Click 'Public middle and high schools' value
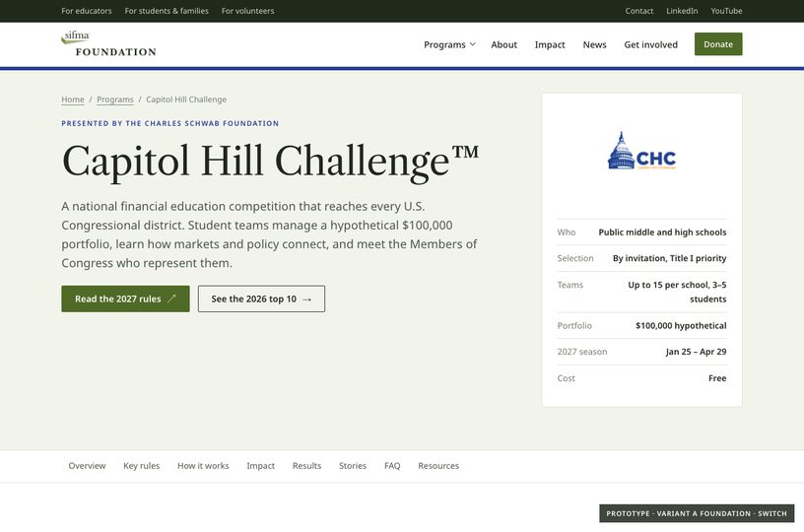Screen dimensions: 804x532 [662, 233]
